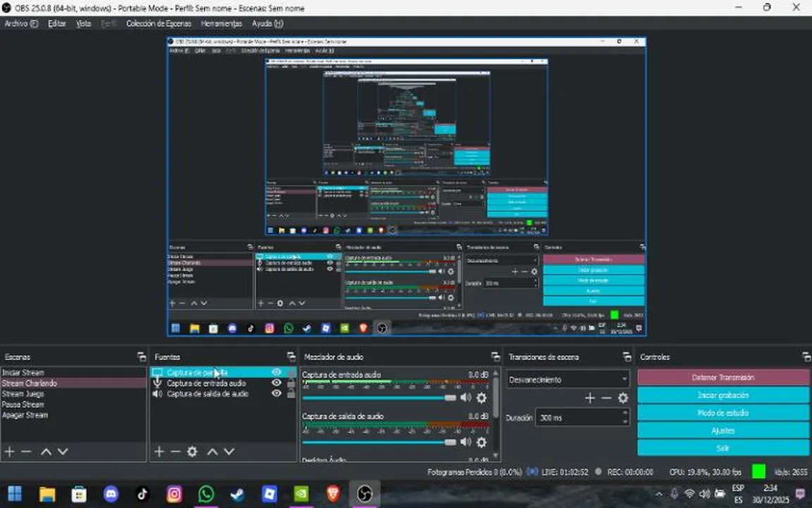
Task: Open the Desvanecimiento transition dropdown
Action: tap(568, 380)
